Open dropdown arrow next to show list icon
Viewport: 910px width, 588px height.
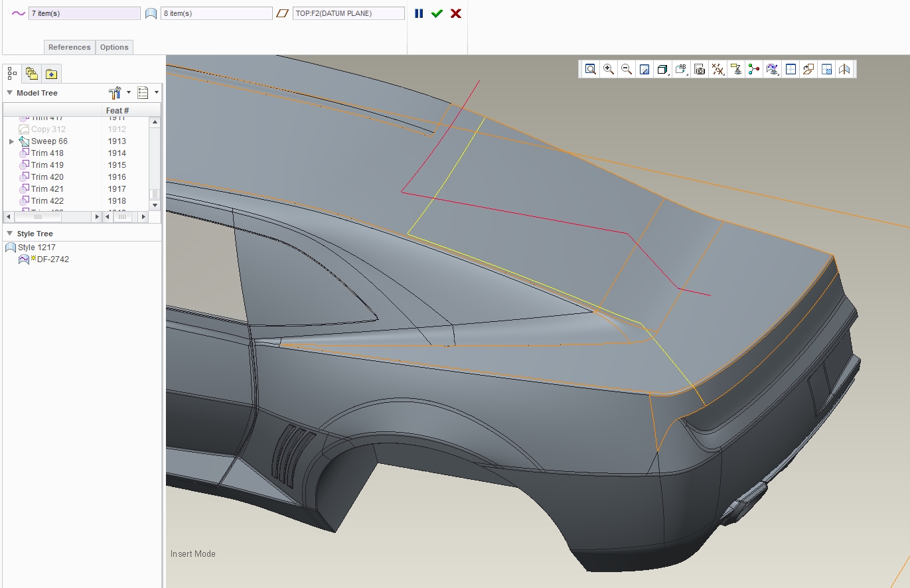157,92
